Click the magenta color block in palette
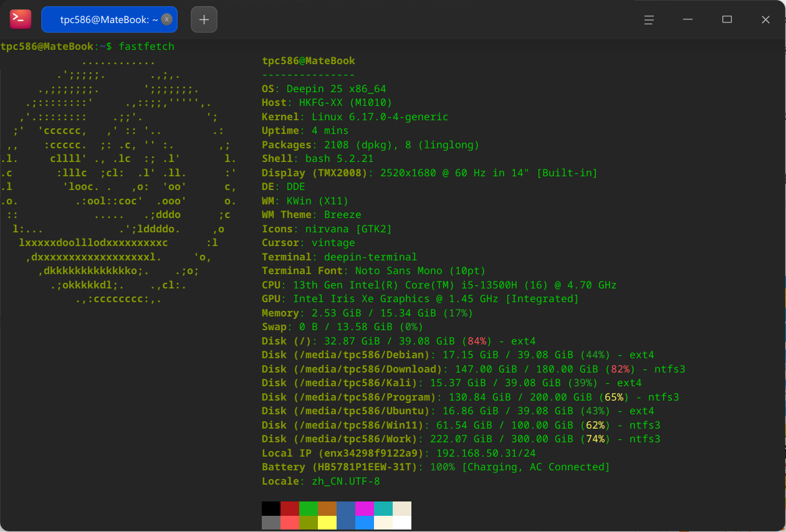Image resolution: width=786 pixels, height=532 pixels. pyautogui.click(x=365, y=508)
